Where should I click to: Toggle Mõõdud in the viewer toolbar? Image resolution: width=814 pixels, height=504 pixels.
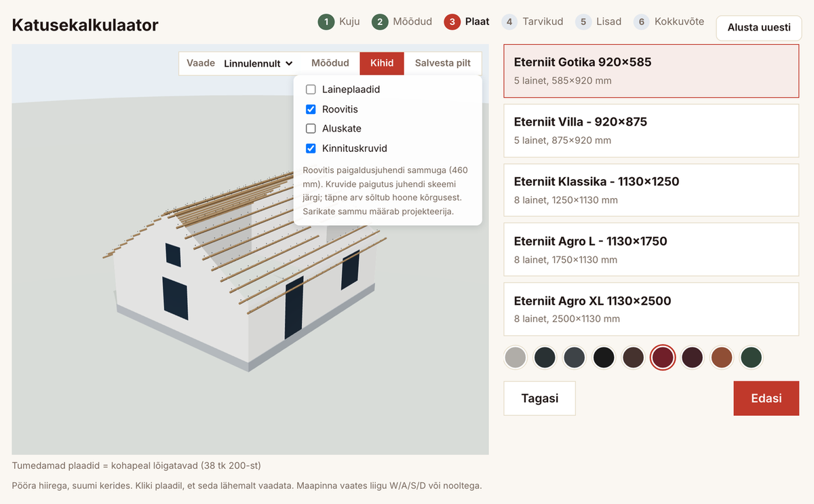pos(330,63)
